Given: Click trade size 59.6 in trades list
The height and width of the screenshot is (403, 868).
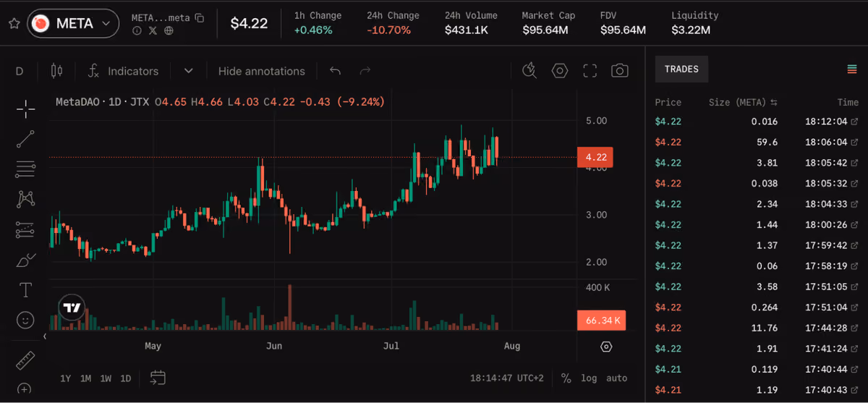Looking at the screenshot, I should click(x=767, y=142).
